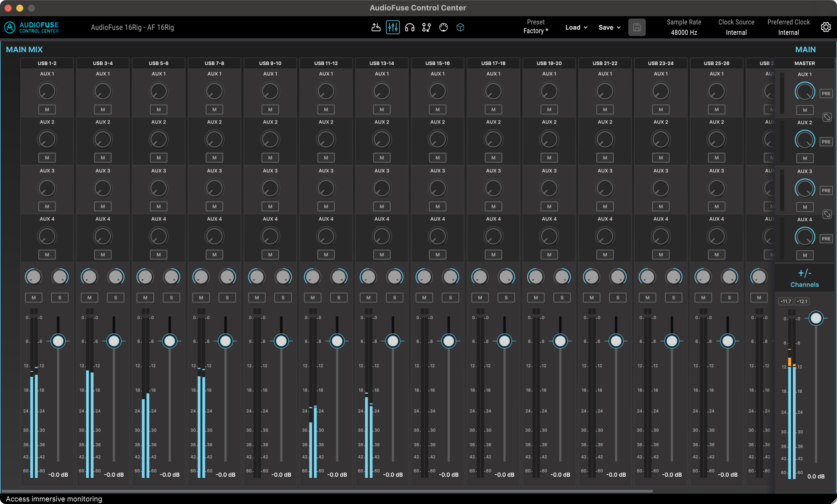Screen dimensions: 837x504
Task: Click the -11.7 master peak readout
Action: [x=786, y=301]
